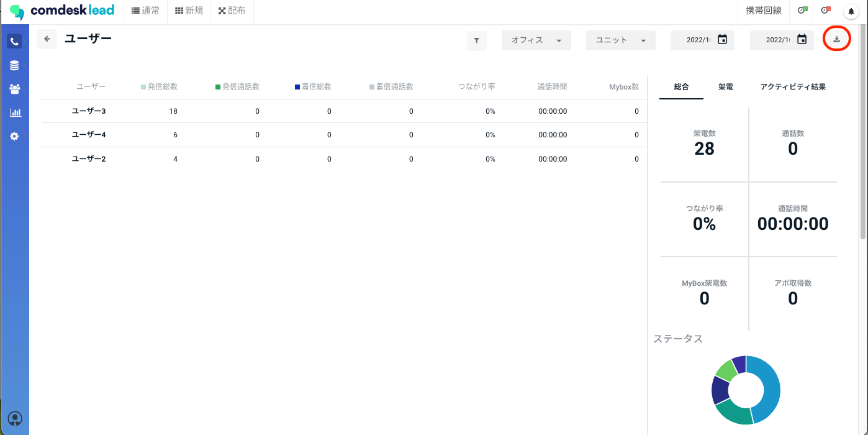Open the phone icon in sidebar

[x=14, y=42]
